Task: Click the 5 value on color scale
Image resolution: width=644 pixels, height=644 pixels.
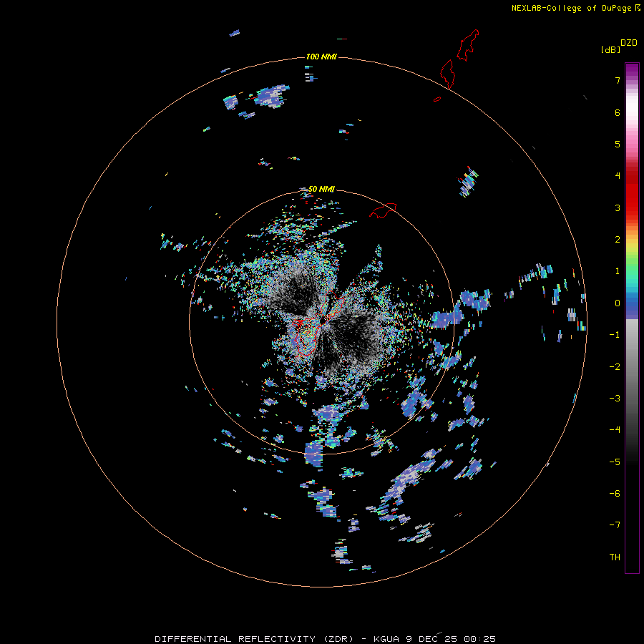Action: tap(618, 144)
